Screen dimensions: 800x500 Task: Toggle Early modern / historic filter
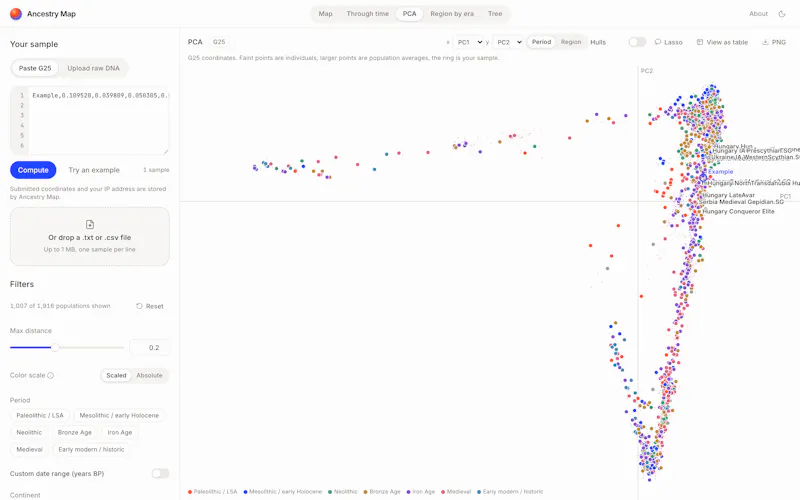pyautogui.click(x=91, y=449)
